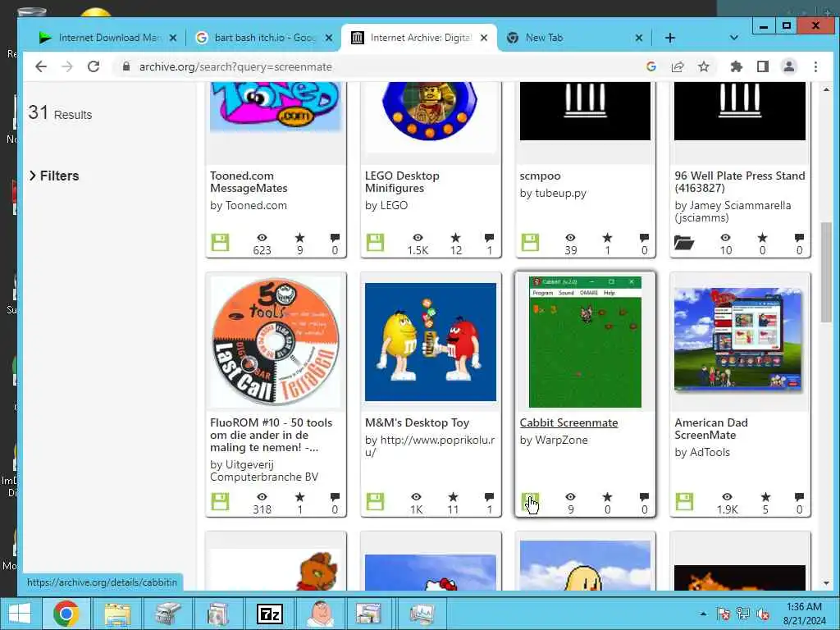This screenshot has width=840, height=630.
Task: Open FluoROM #10 item title
Action: click(271, 435)
